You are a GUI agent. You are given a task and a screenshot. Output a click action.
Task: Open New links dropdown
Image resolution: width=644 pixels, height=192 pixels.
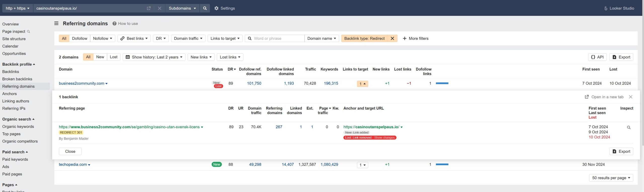pos(201,57)
